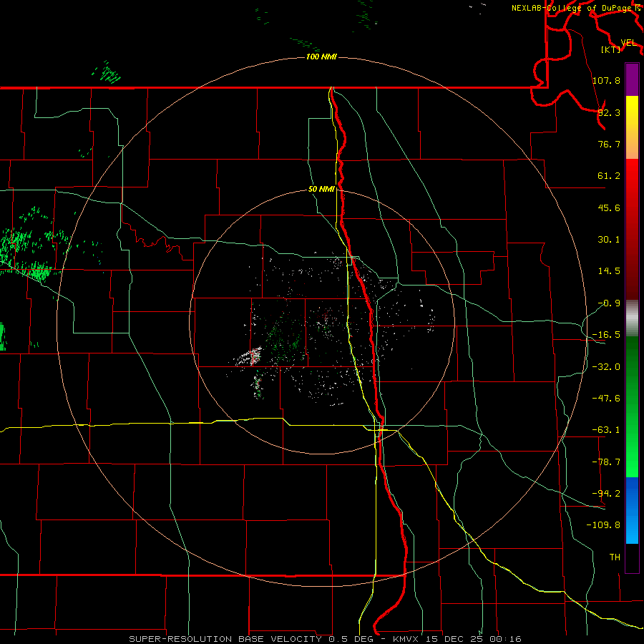Click the -78.7 velocity scale value
Viewport: 644px width, 644px height.
coord(607,462)
